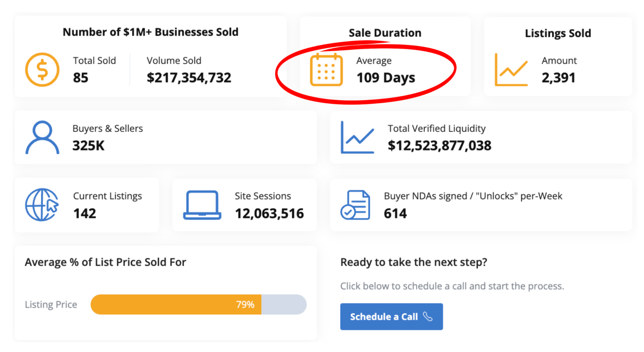Click the 'Volume Sold' label
This screenshot has height=352, width=644.
click(174, 60)
